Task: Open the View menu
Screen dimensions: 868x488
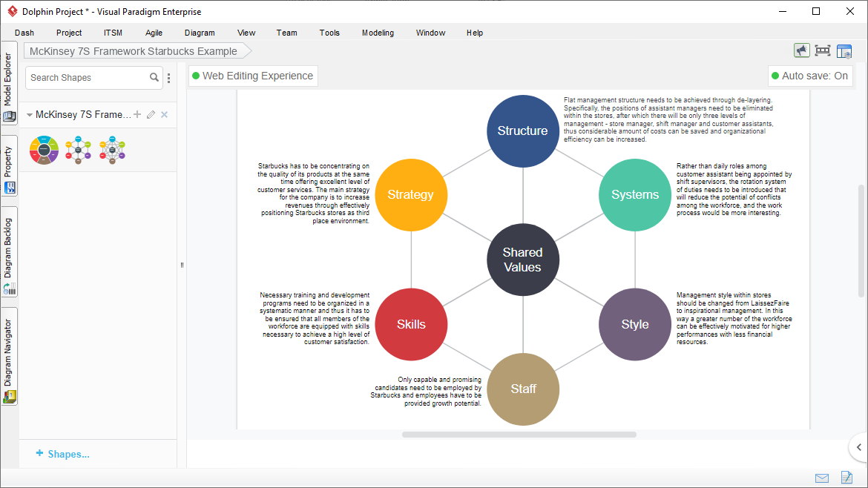Action: point(246,33)
